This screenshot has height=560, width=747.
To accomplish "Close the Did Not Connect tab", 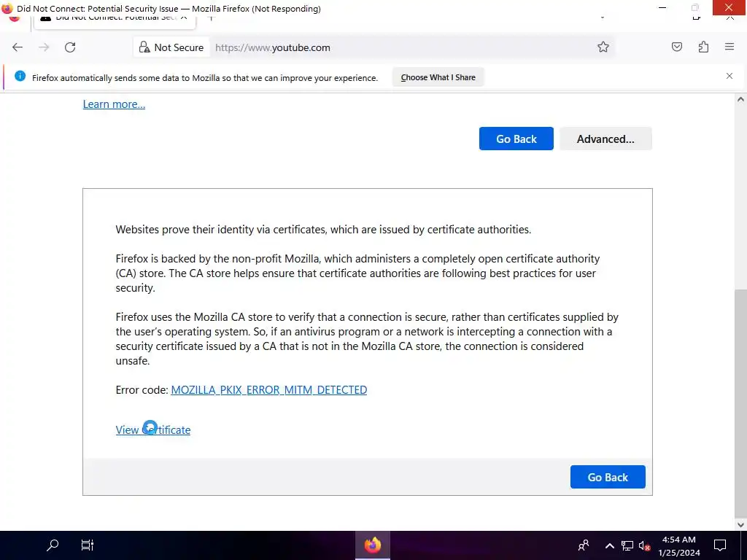I will [x=184, y=17].
